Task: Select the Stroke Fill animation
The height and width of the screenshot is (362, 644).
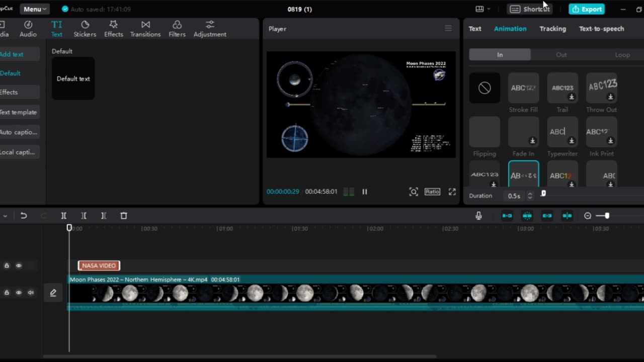Action: pyautogui.click(x=523, y=88)
